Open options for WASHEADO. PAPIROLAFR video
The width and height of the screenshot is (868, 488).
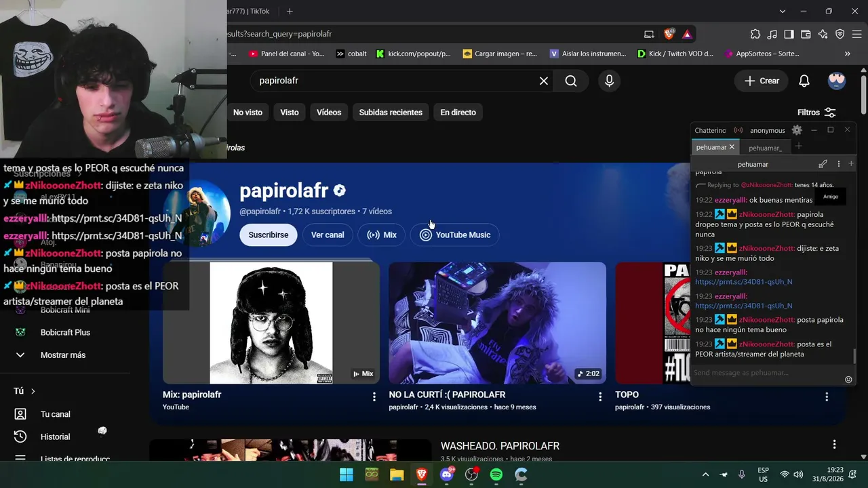tap(835, 445)
